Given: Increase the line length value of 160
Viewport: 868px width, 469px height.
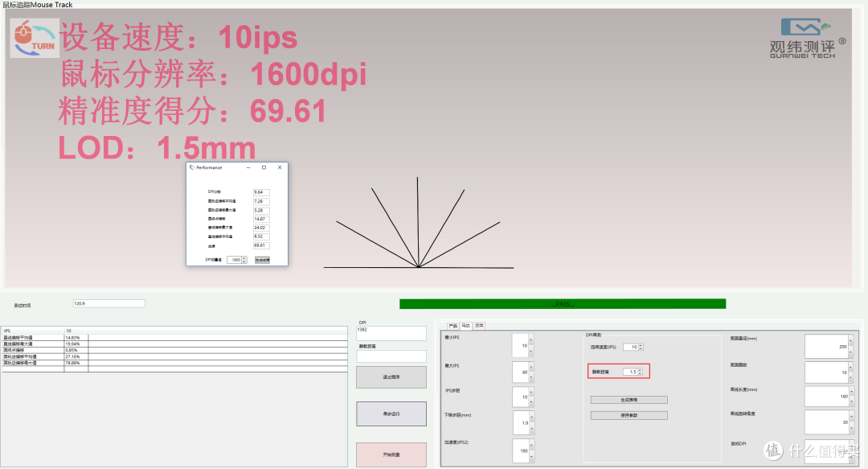Looking at the screenshot, I should [x=851, y=392].
